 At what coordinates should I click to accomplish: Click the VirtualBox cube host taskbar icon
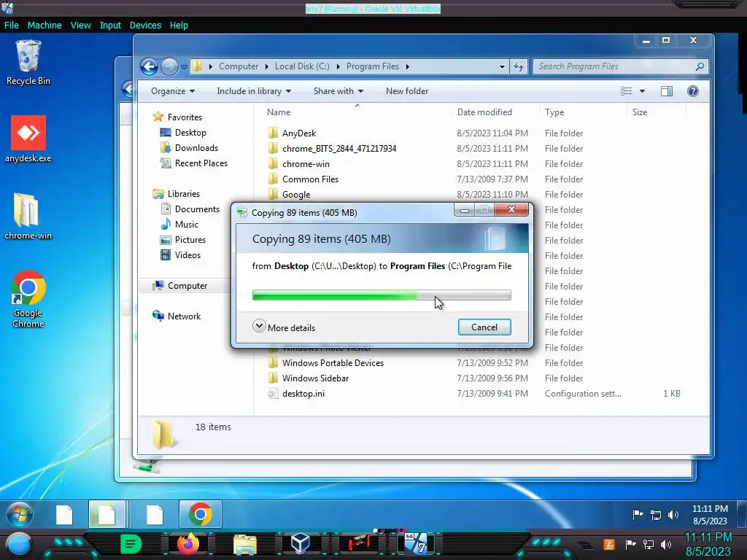tap(300, 543)
